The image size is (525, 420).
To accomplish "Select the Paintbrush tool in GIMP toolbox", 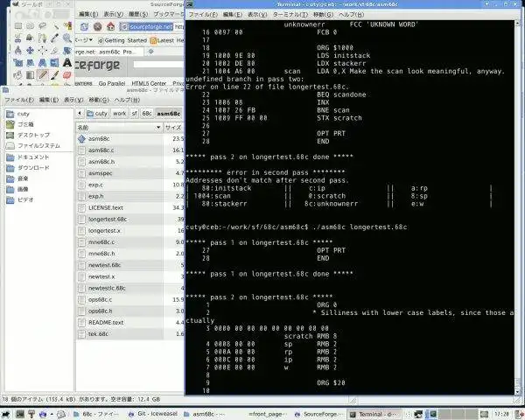I will pos(55,75).
